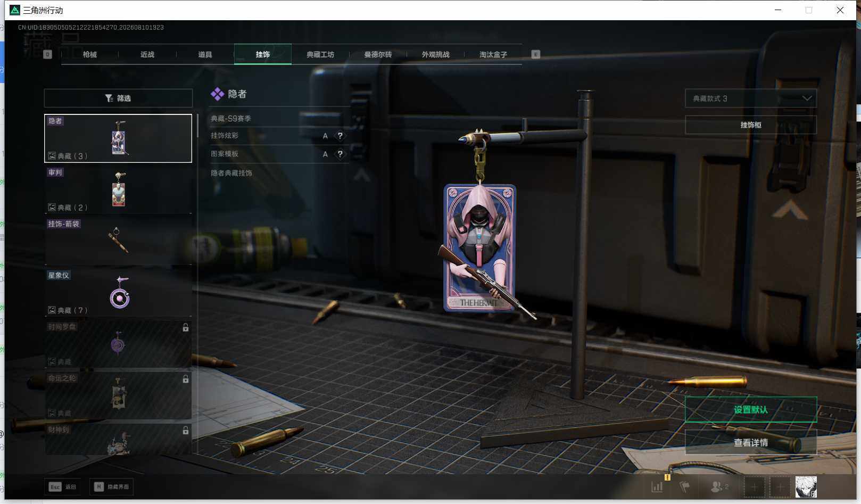
Task: Select the 审判 charm card
Action: [118, 189]
